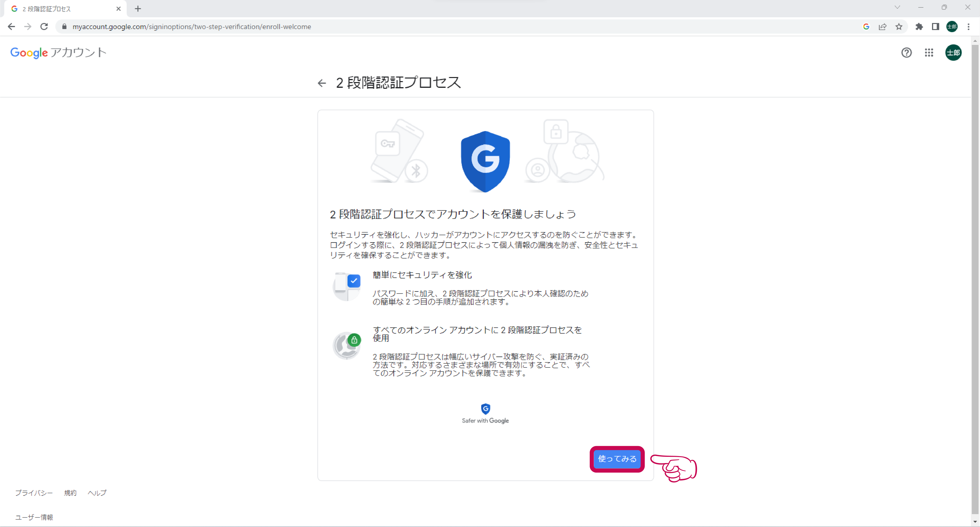Click the blue Google shield illustration

pyautogui.click(x=485, y=161)
